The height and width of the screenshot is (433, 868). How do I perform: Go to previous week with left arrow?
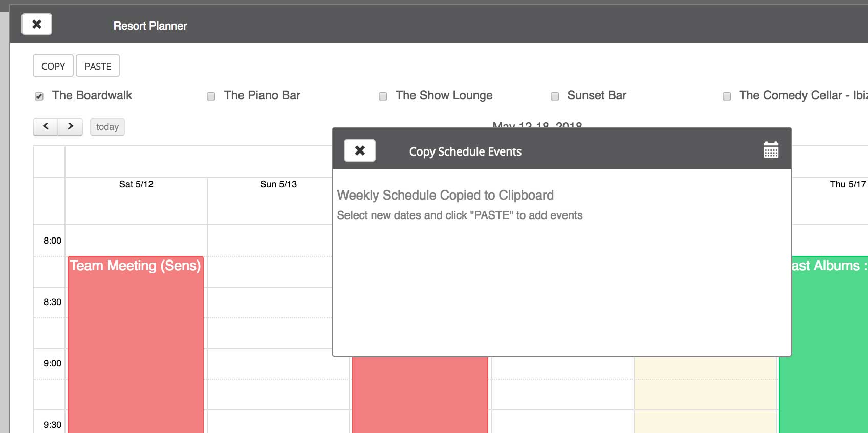46,126
